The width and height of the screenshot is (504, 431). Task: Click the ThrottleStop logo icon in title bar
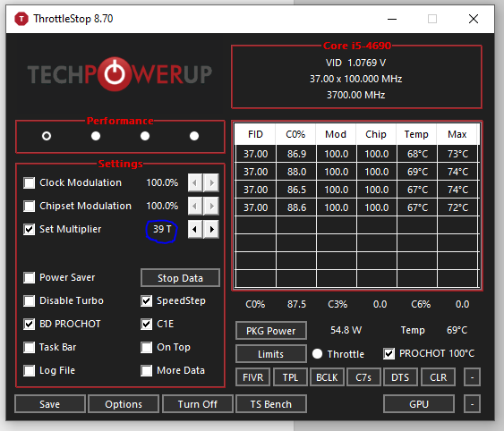click(21, 19)
